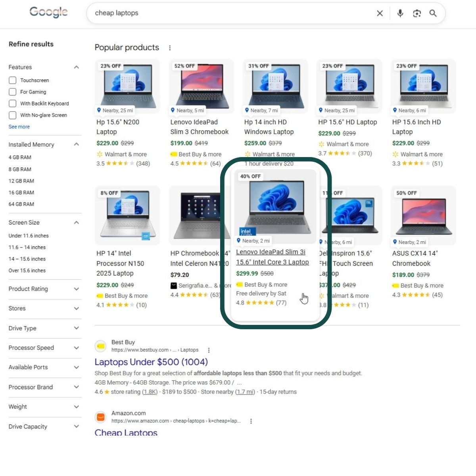Viewport: 476px width, 476px height.
Task: Open HP 15.6 Inch HD Laptop image
Action: click(423, 86)
